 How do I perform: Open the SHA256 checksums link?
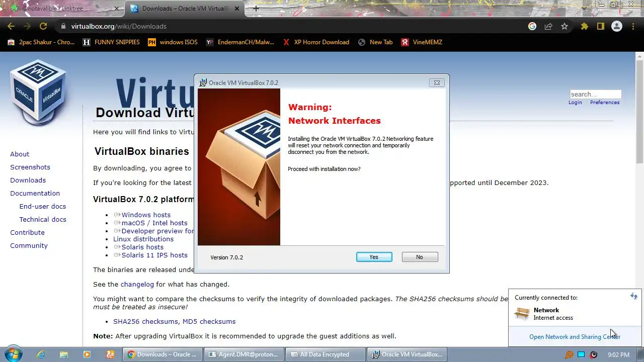click(x=145, y=321)
